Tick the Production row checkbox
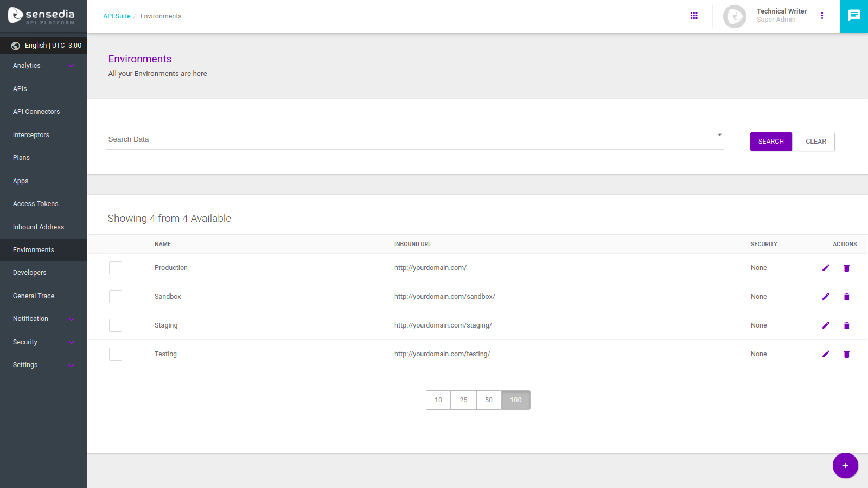The image size is (868, 488). point(116,268)
